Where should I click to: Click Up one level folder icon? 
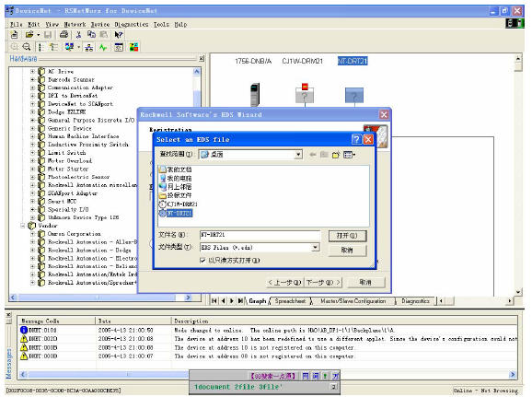pos(324,155)
